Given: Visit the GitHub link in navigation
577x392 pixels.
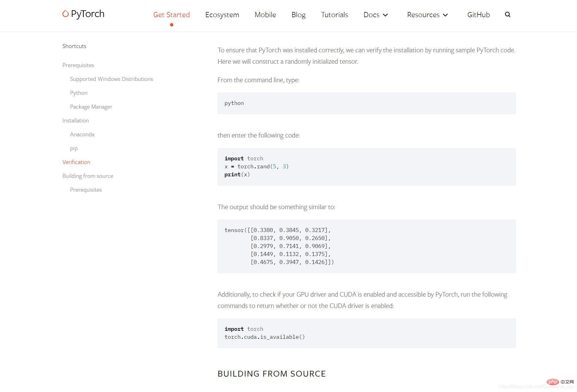Looking at the screenshot, I should (x=478, y=15).
